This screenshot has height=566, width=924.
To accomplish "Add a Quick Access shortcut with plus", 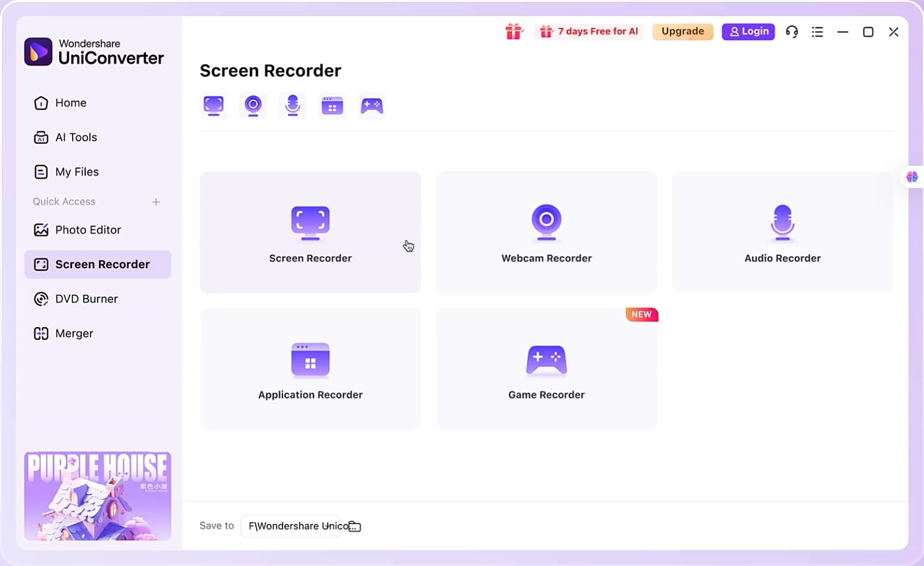I will (x=156, y=202).
